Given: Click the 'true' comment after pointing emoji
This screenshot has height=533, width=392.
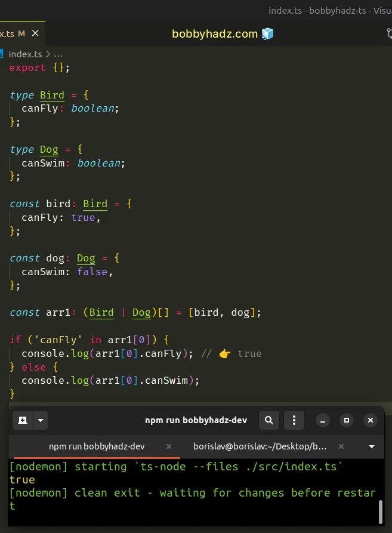Looking at the screenshot, I should click(x=249, y=353).
